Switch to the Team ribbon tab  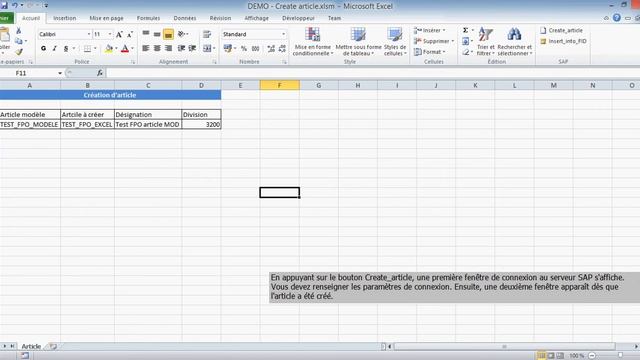[x=334, y=18]
